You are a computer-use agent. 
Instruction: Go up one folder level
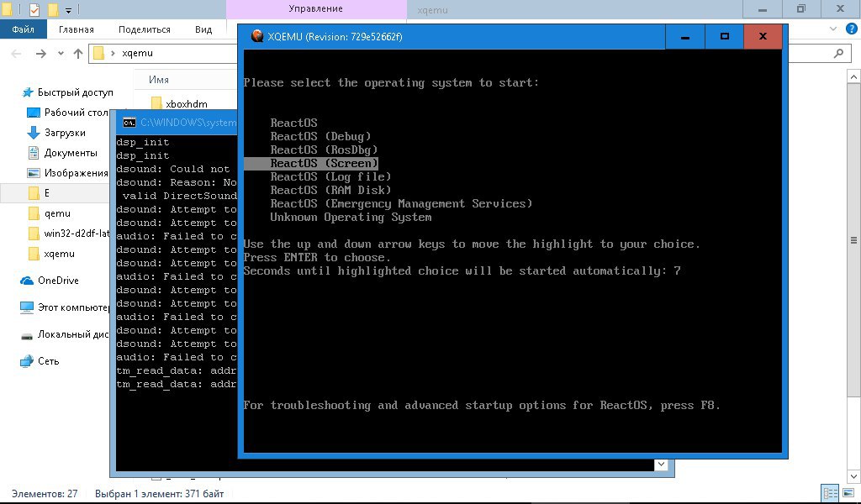(x=78, y=53)
